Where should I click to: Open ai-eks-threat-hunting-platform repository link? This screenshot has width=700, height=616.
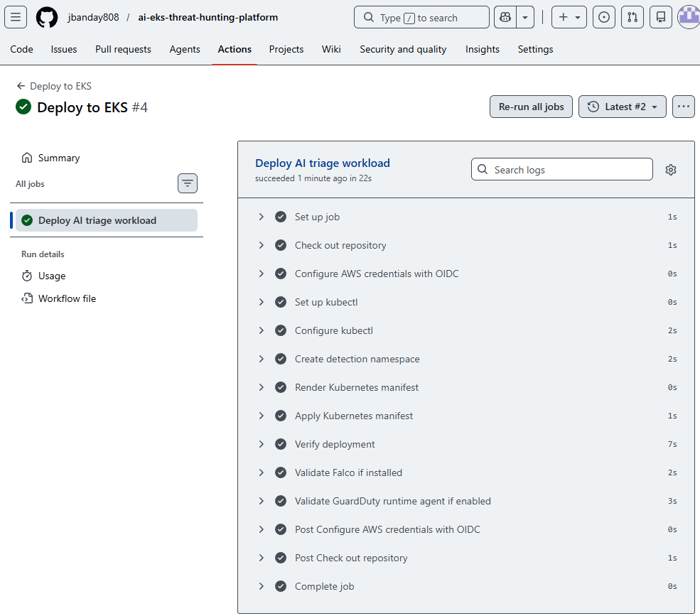point(208,18)
